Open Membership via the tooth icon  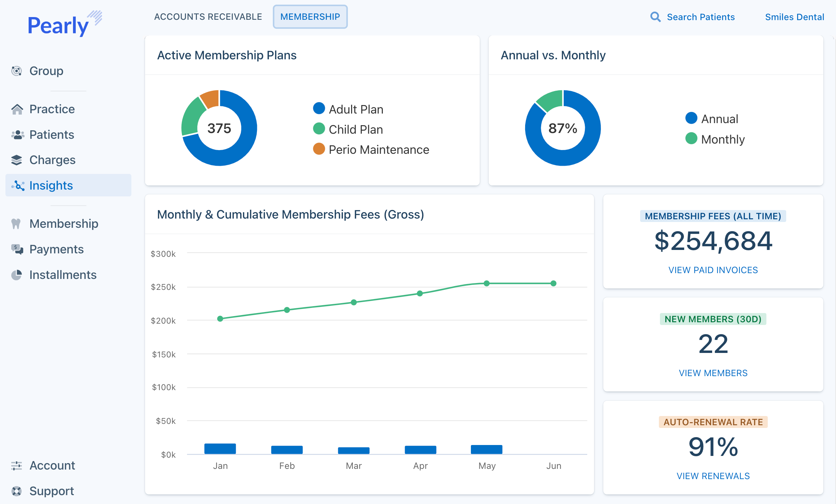pyautogui.click(x=16, y=224)
